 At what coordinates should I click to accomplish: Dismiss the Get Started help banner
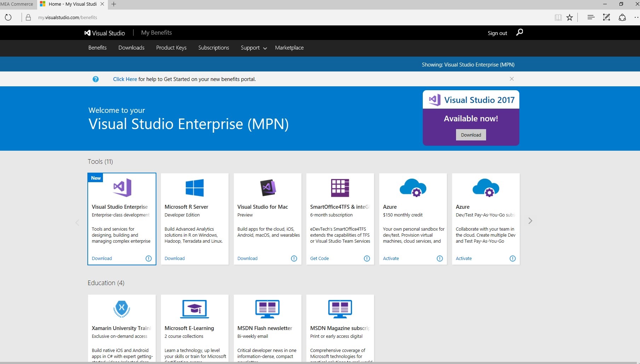point(512,79)
